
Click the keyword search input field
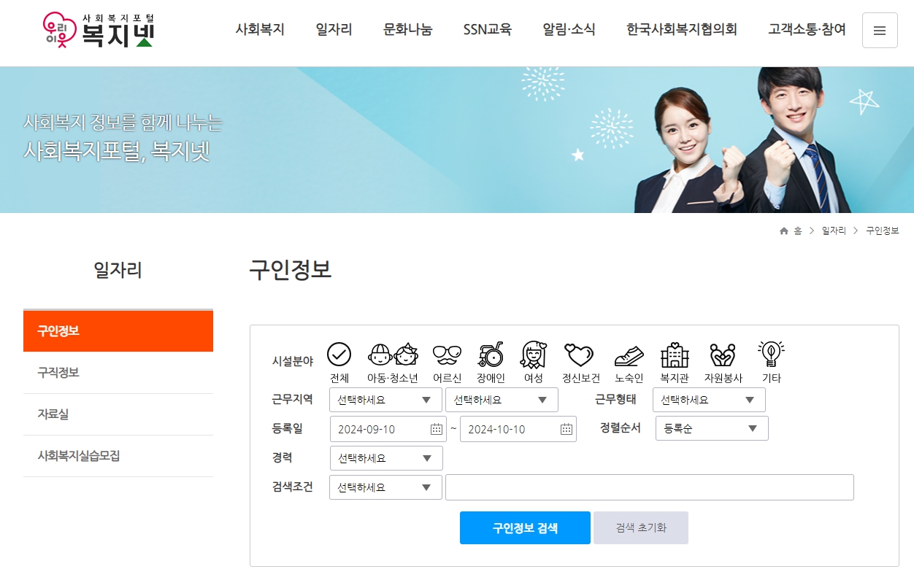pos(650,487)
